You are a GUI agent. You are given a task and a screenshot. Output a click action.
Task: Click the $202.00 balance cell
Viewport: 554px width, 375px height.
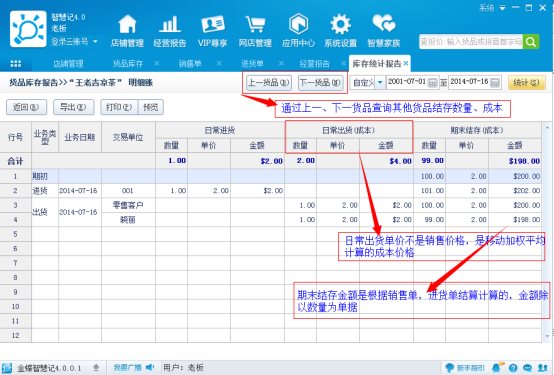pyautogui.click(x=515, y=191)
